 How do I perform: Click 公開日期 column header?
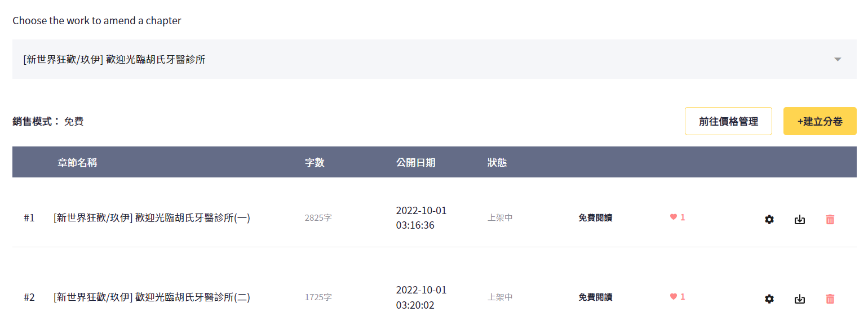point(416,162)
